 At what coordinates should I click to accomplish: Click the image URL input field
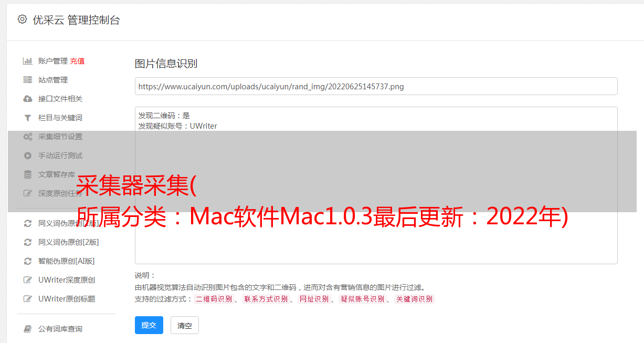376,86
